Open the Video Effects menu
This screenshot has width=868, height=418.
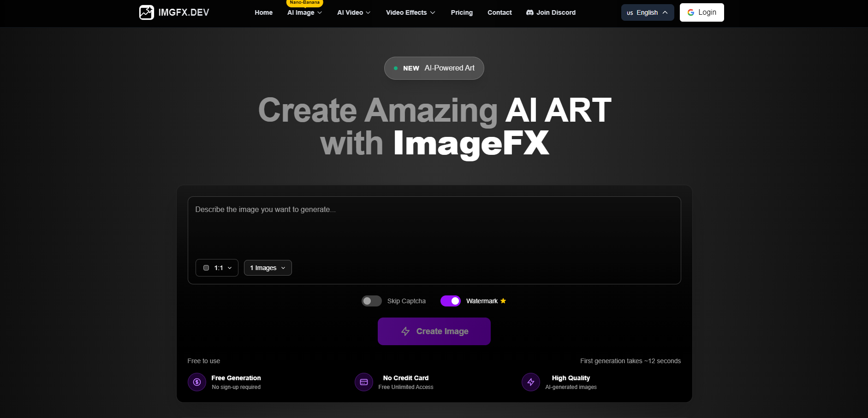(410, 12)
